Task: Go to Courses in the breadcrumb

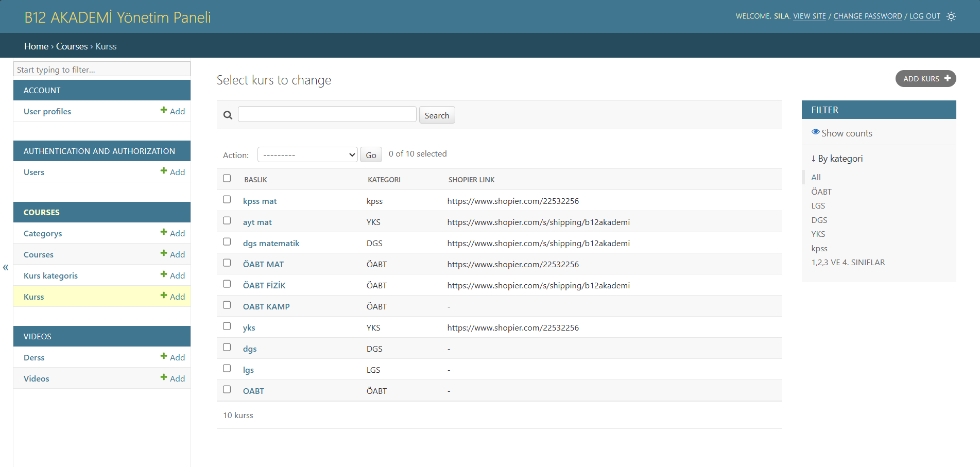Action: click(72, 46)
